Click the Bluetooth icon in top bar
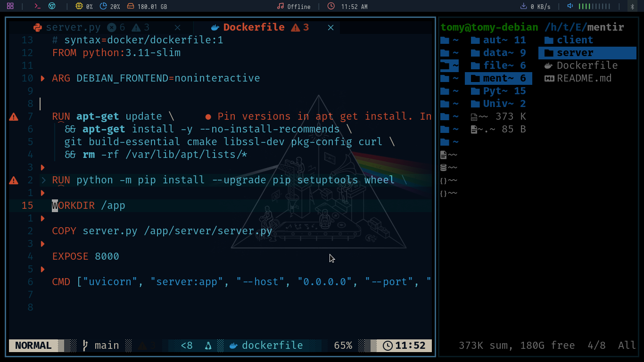The height and width of the screenshot is (362, 644). [x=632, y=6]
